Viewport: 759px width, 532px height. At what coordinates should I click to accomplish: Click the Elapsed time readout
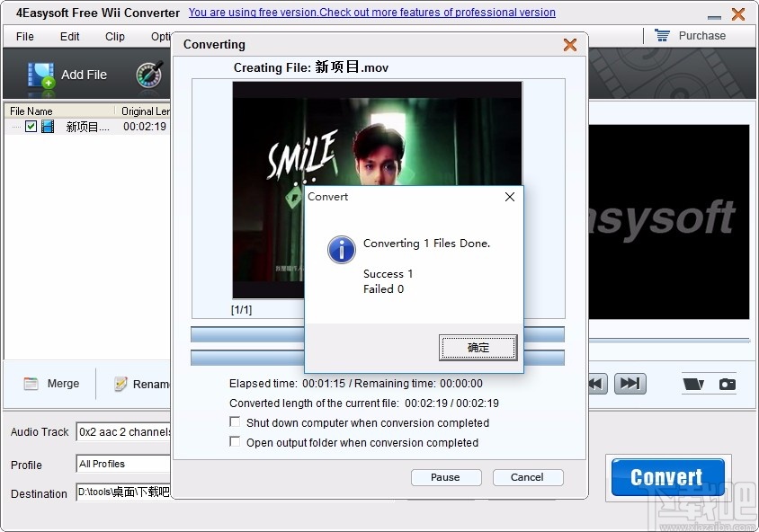coord(356,384)
